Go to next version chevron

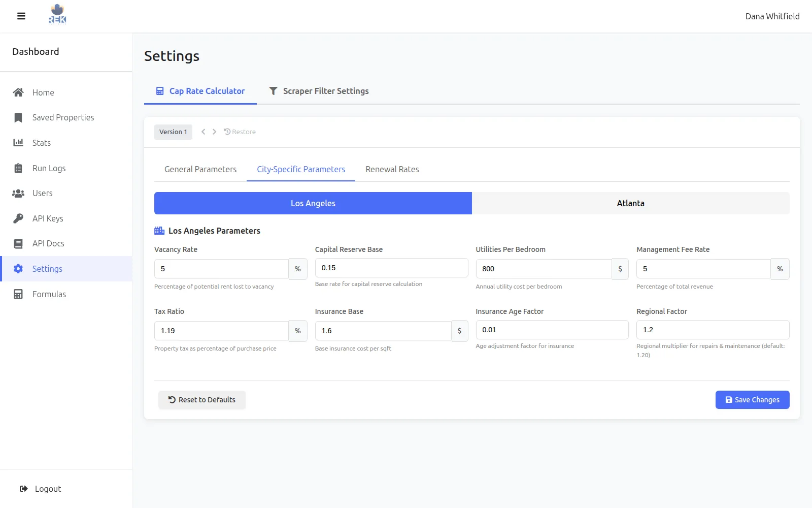pos(214,132)
